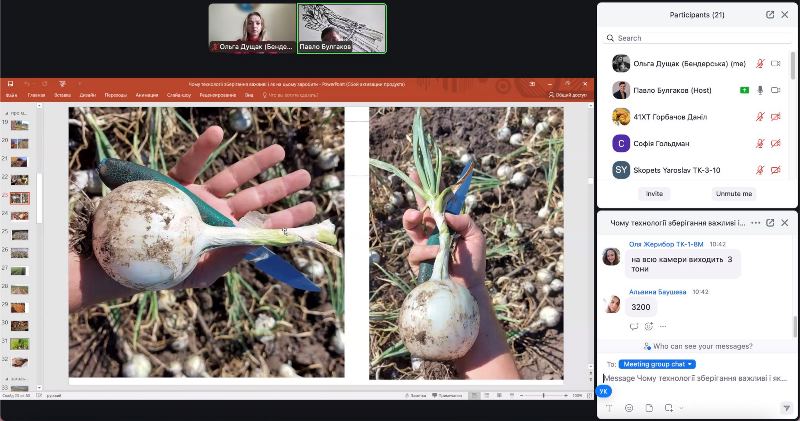800x421 pixels.
Task: Open Вставка ribbon tab
Action: (x=63, y=95)
